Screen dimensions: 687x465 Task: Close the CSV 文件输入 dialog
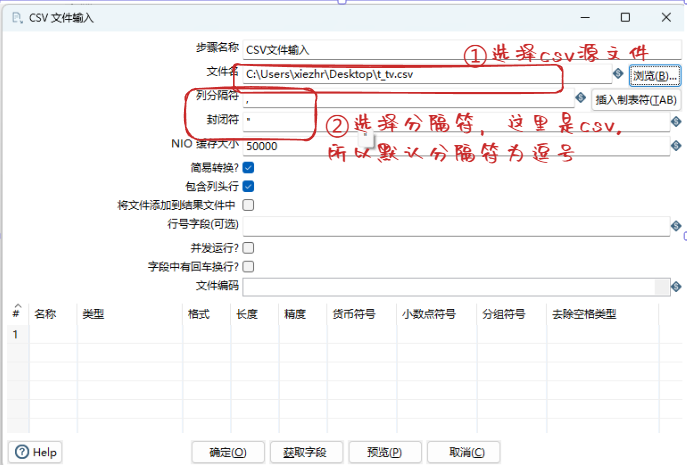click(x=666, y=18)
